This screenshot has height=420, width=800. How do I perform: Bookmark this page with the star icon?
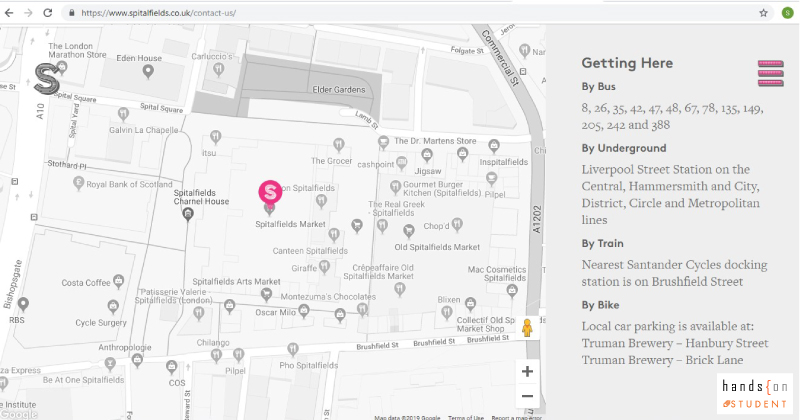[763, 13]
